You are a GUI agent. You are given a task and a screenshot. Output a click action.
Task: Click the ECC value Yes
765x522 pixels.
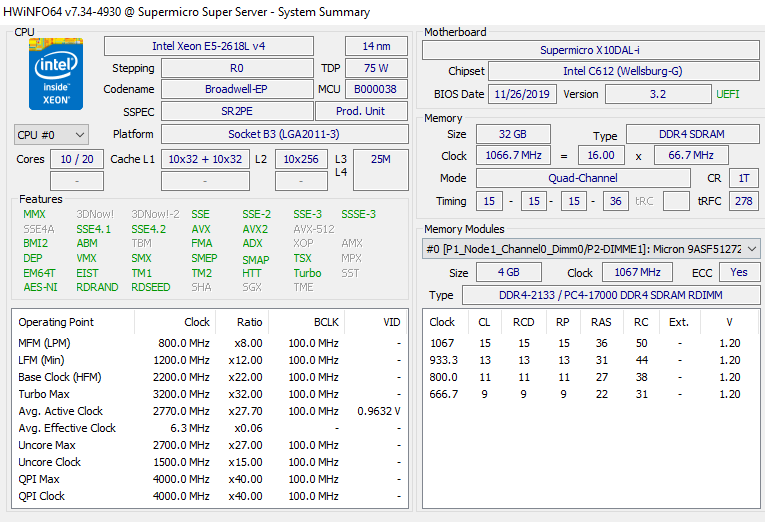[740, 272]
